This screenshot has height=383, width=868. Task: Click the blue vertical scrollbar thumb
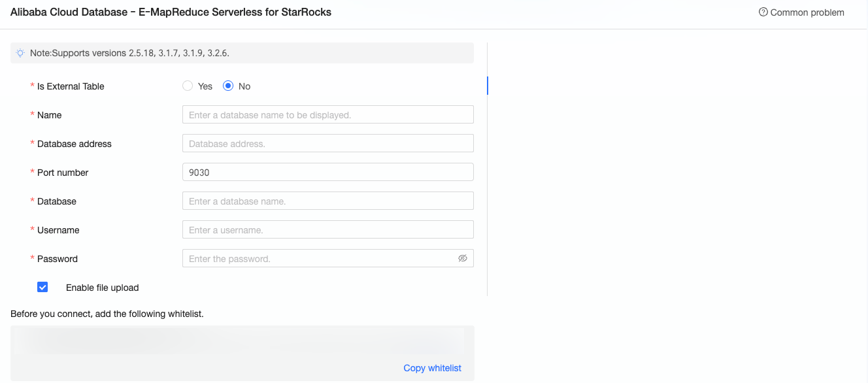[x=488, y=86]
